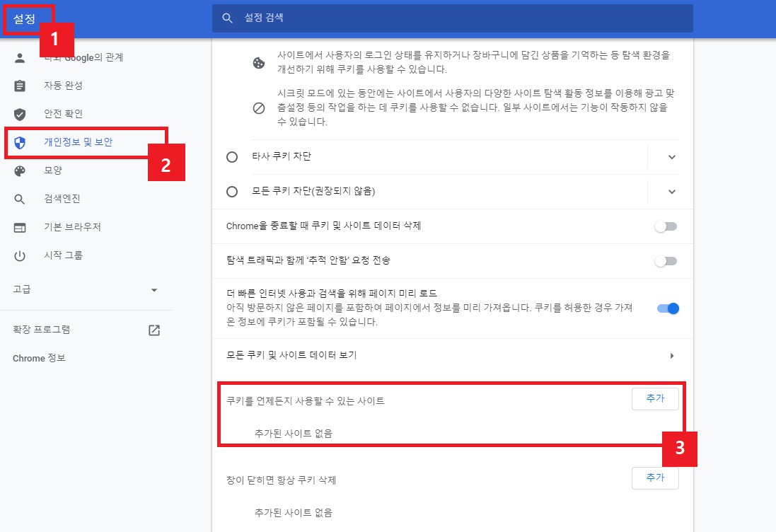Select the 타사 쿠키 차단 radio button

[232, 157]
